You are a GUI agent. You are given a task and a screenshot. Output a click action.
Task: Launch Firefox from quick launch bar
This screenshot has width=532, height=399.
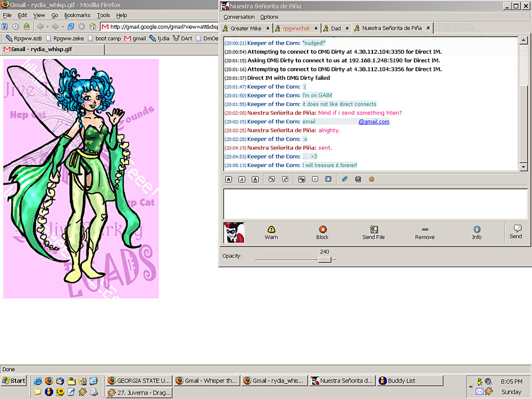pos(49,381)
